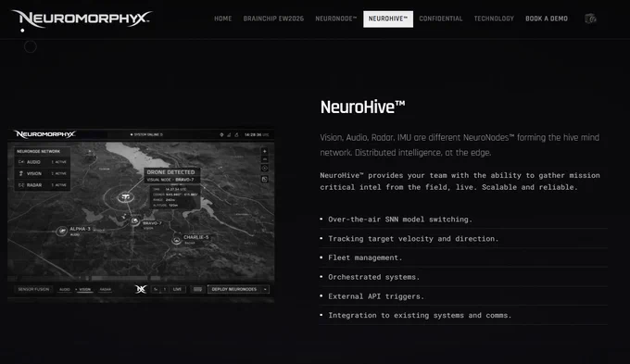
Task: Click the Vision row in Neuronode Network
Action: click(43, 173)
